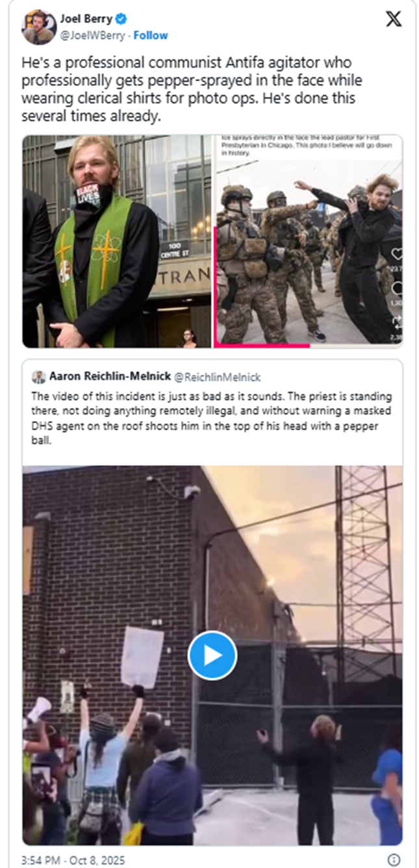Play the embedded protest video
Image resolution: width=419 pixels, height=868 pixels.
(x=212, y=655)
